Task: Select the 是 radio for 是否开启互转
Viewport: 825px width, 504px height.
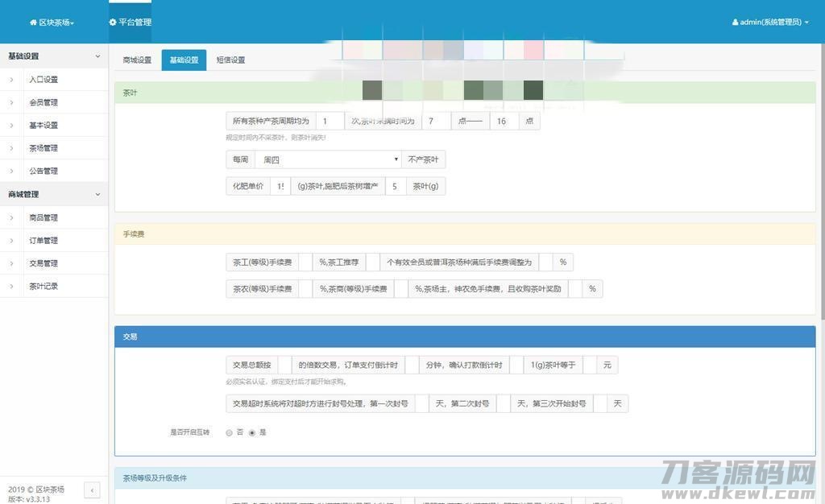Action: [x=252, y=432]
